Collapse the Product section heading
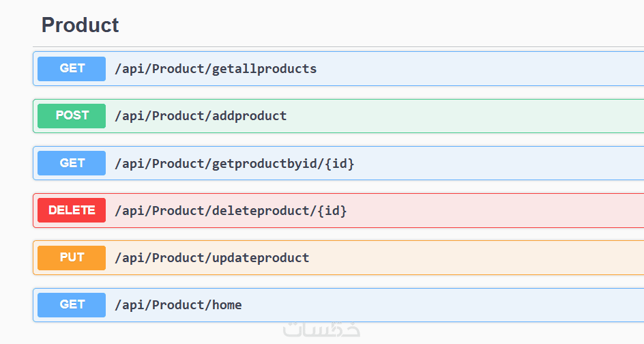 coord(80,25)
